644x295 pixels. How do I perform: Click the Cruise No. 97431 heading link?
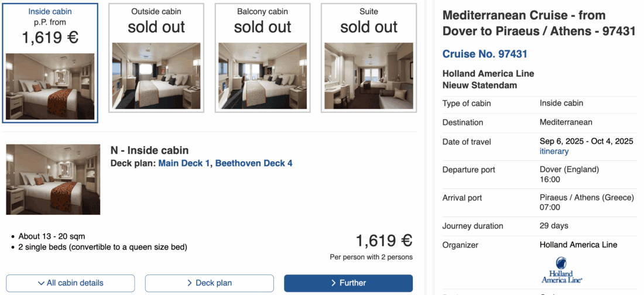click(x=485, y=54)
